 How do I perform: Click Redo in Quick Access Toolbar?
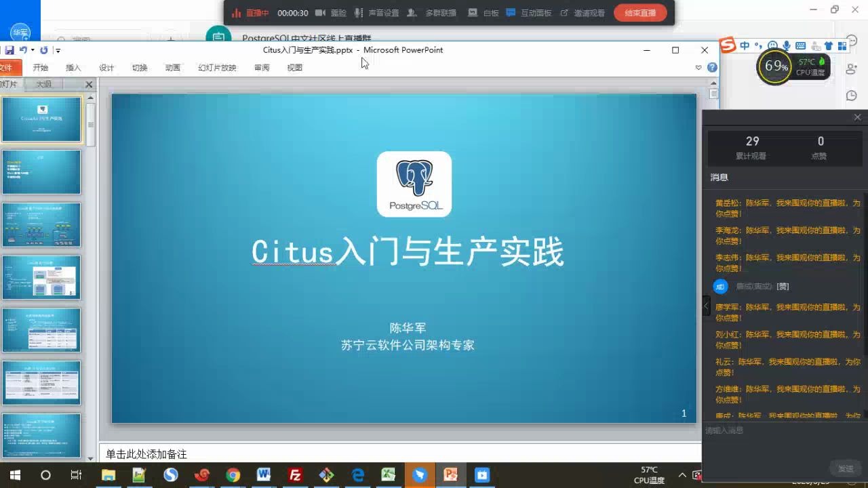click(44, 50)
